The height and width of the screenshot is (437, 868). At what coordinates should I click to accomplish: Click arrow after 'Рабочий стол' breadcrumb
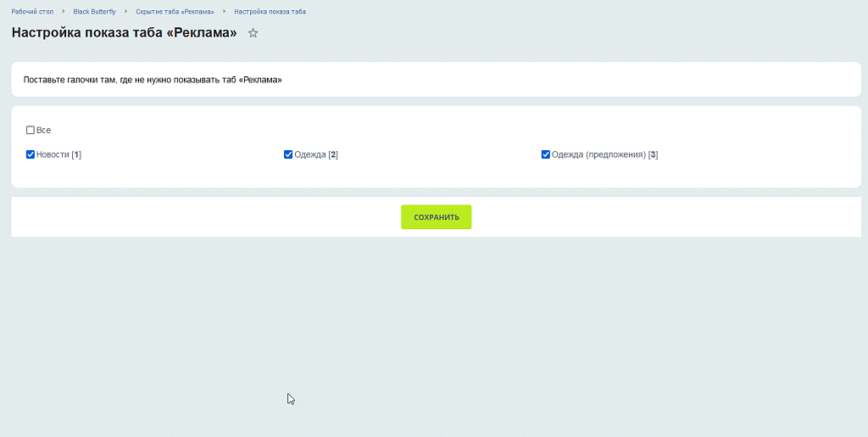[x=63, y=12]
